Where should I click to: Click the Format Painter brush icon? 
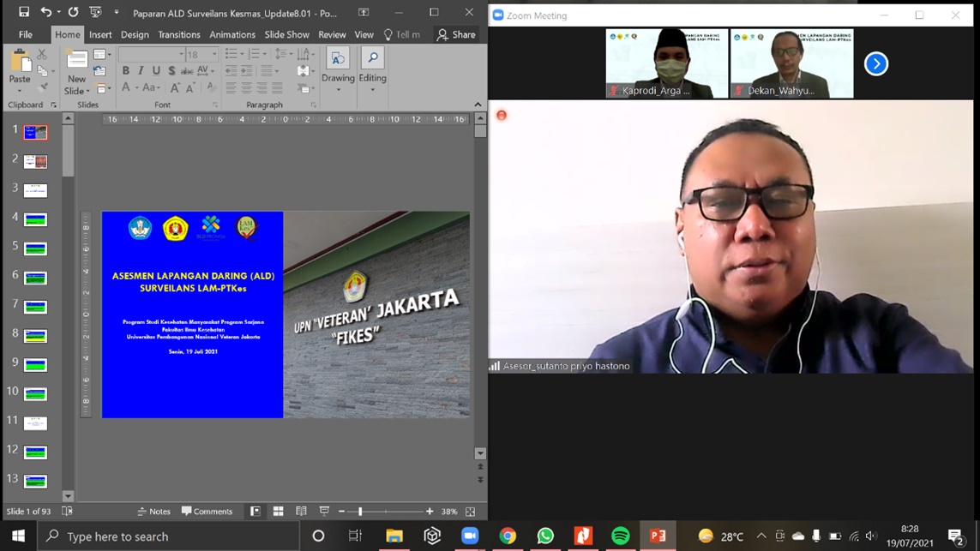[44, 87]
